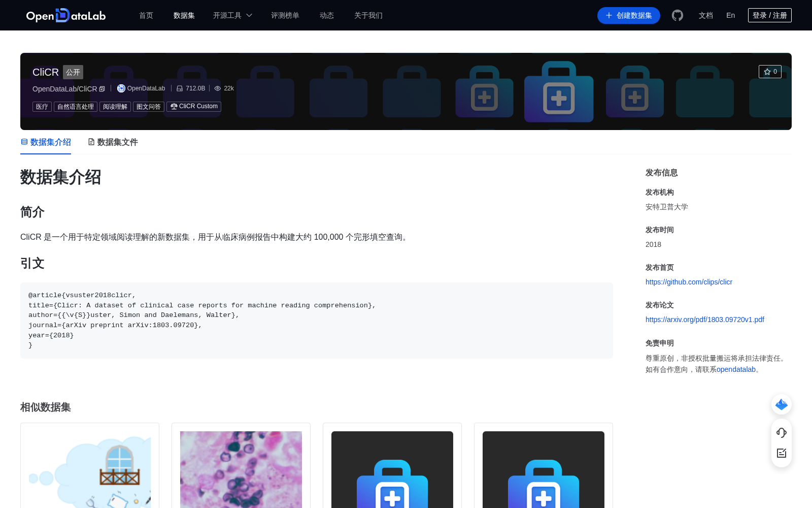This screenshot has width=812, height=508.
Task: Open 文档 link in header
Action: coord(706,15)
